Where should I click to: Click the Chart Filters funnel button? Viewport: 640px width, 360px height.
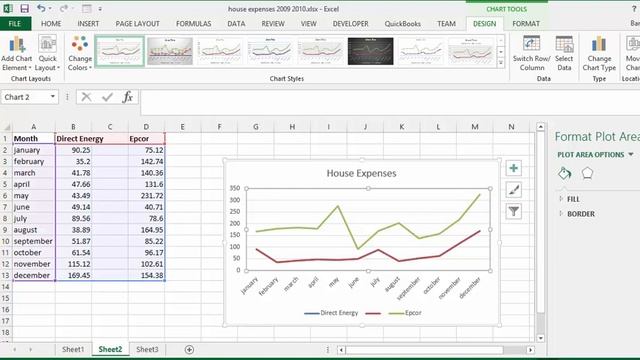513,211
